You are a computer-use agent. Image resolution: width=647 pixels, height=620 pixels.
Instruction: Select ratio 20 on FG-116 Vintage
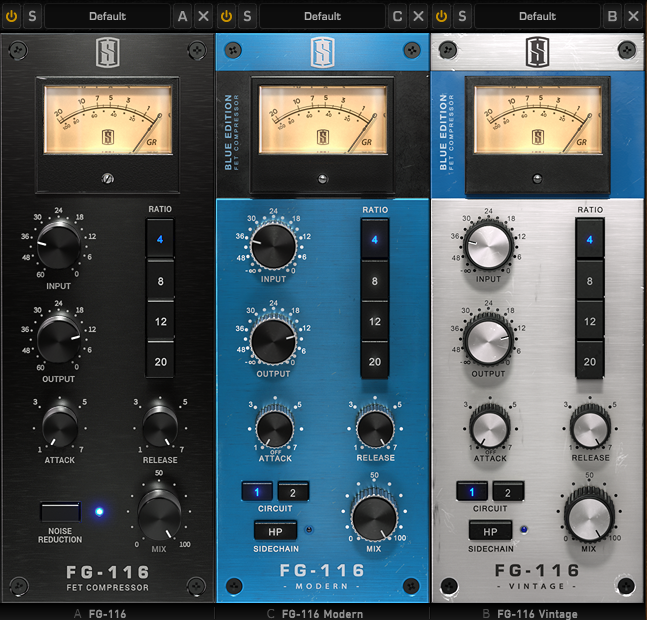pyautogui.click(x=590, y=361)
